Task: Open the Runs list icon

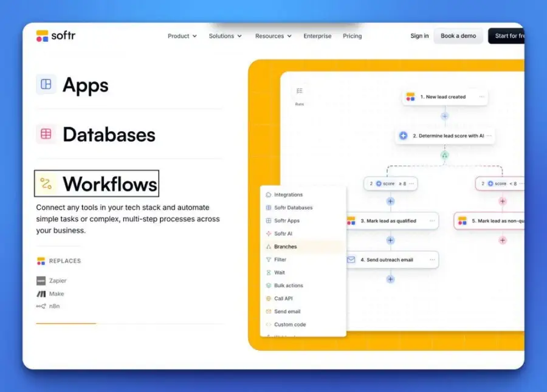Action: pyautogui.click(x=299, y=91)
